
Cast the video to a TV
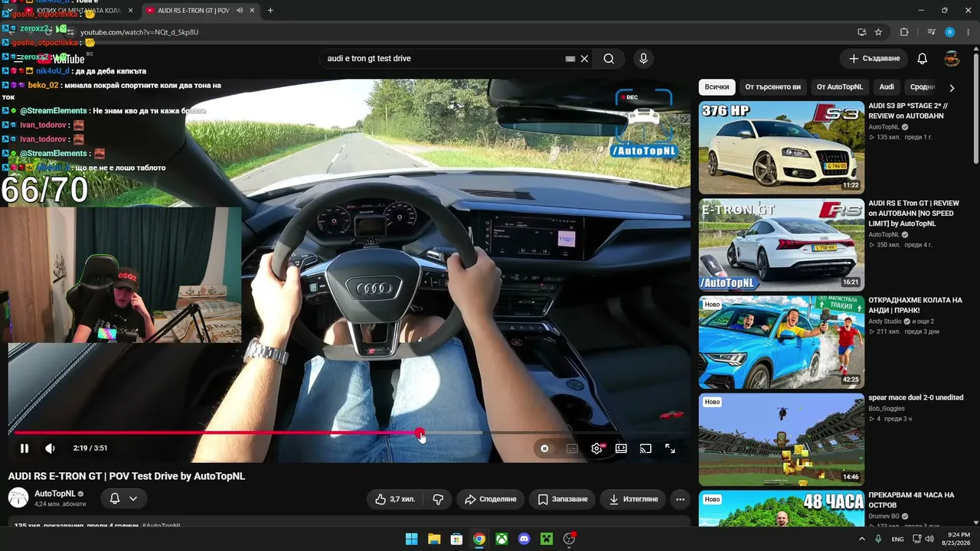(645, 448)
